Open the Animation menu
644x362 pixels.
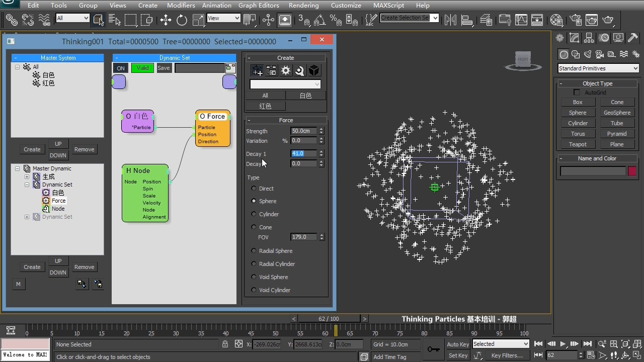pos(217,5)
